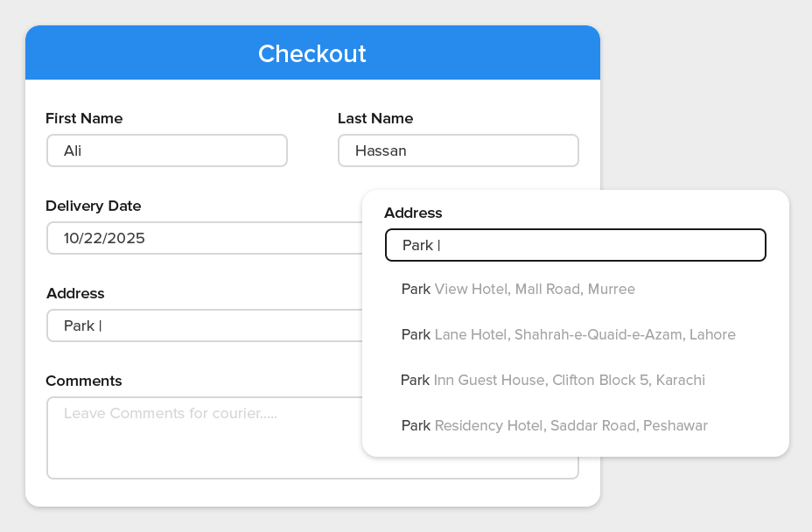The width and height of the screenshot is (812, 532).
Task: Click the Delivery Date label
Action: [x=93, y=206]
